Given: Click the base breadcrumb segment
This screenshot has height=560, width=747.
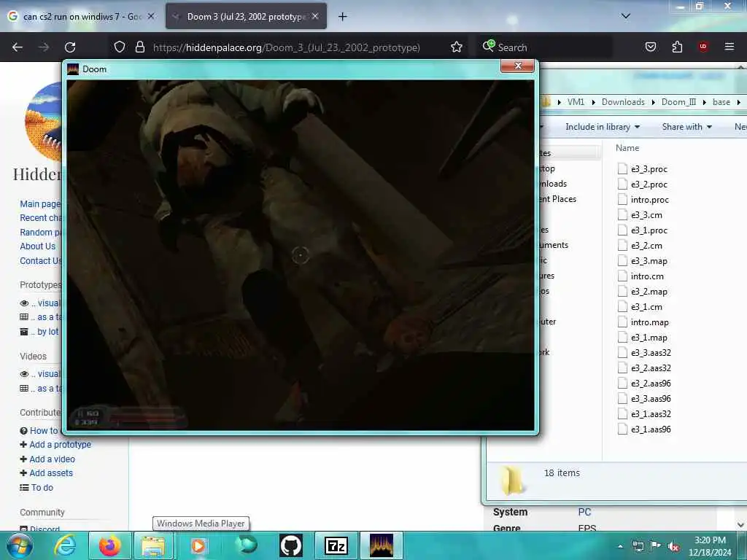Looking at the screenshot, I should coord(721,102).
